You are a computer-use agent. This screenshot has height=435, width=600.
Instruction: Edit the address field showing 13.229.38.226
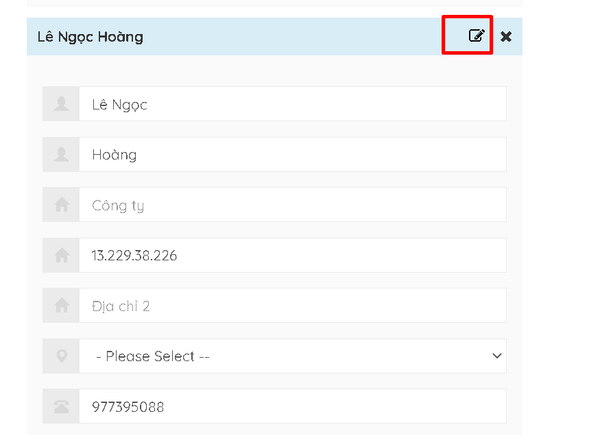(293, 255)
